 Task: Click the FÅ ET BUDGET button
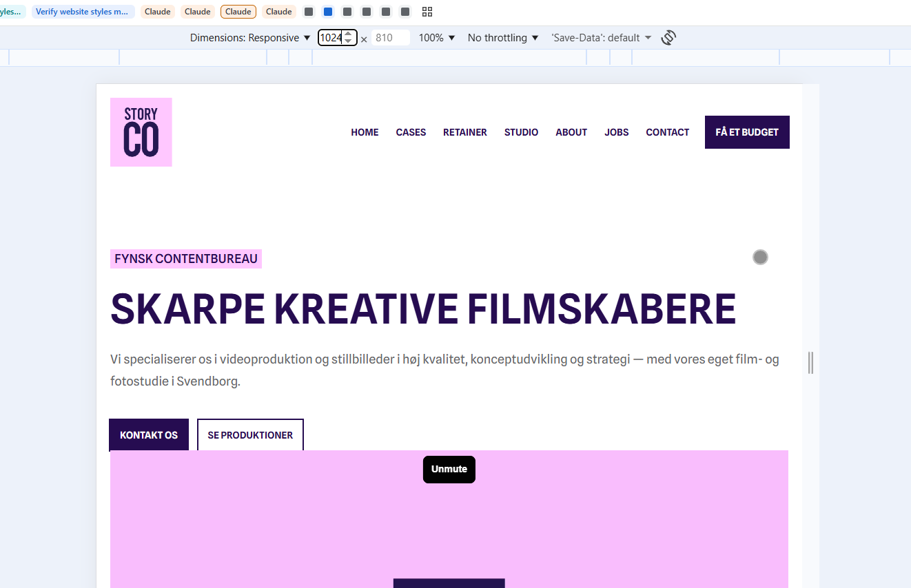coord(747,132)
